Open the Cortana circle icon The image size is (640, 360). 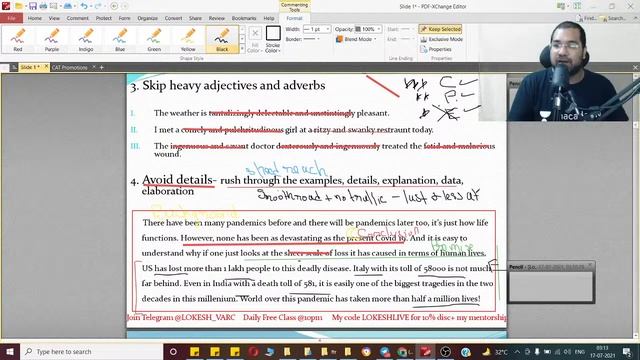coord(173,351)
